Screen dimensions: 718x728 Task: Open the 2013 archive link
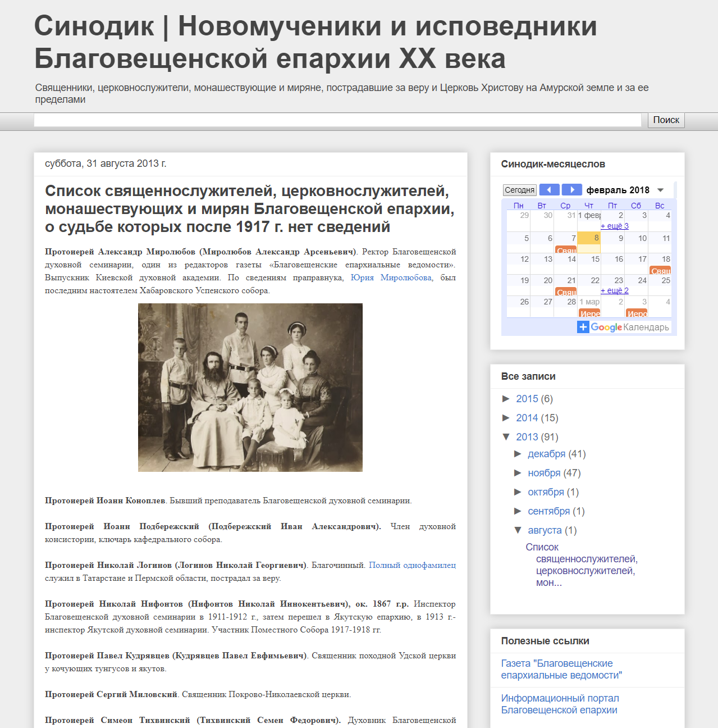[x=527, y=437]
